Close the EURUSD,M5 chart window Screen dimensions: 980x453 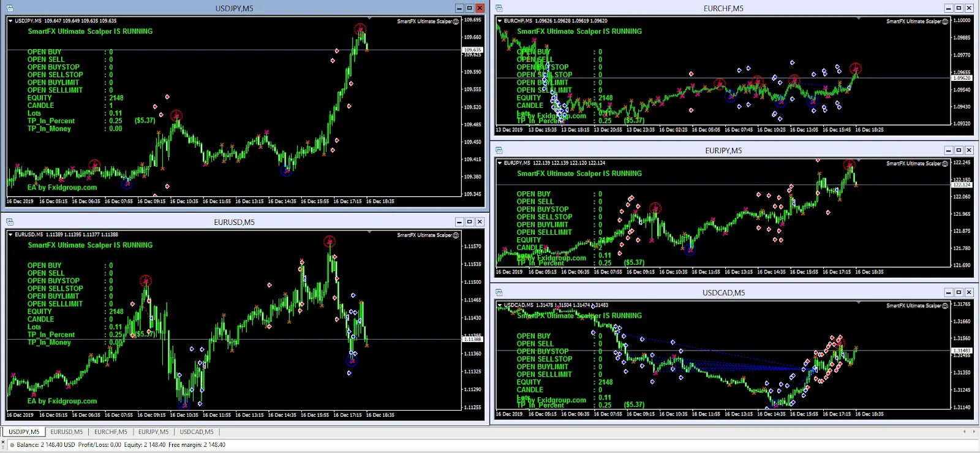(480, 222)
